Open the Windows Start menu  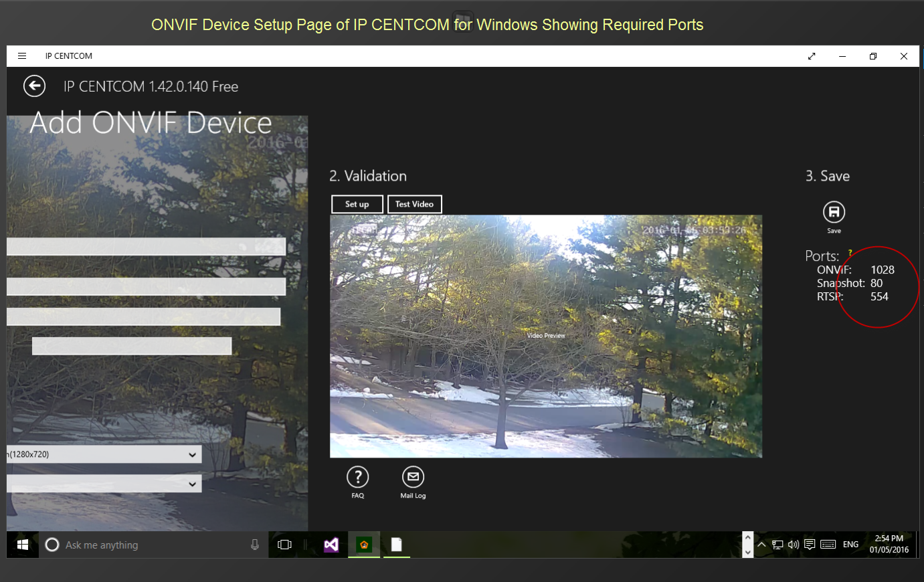tap(22, 545)
